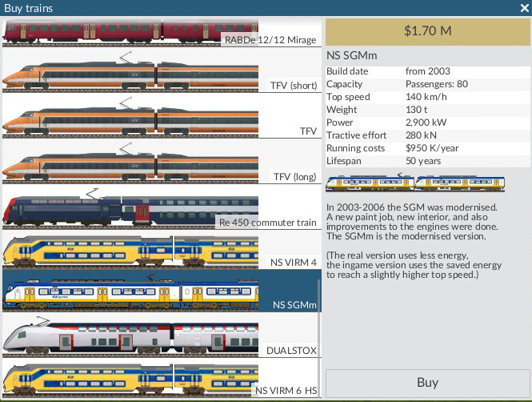Buy the selected NS SGMm train
Viewport: 532px width, 402px height.
(x=427, y=383)
